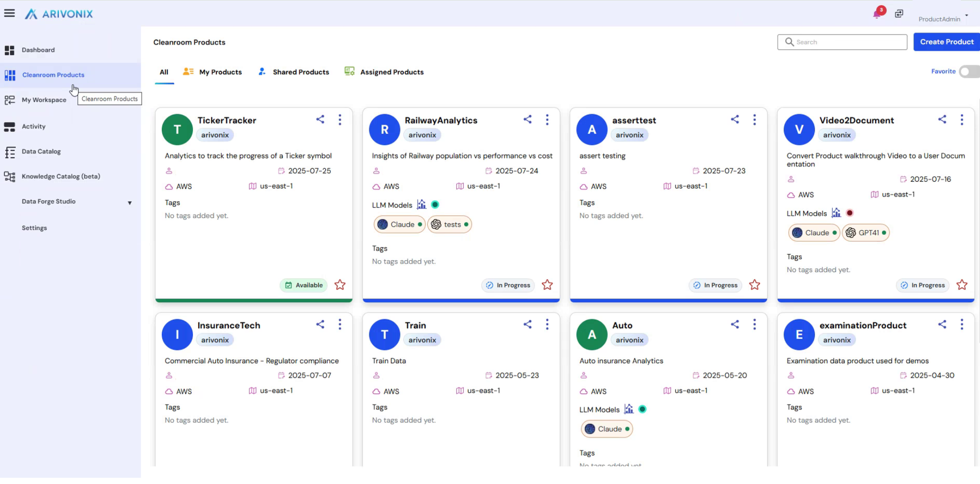Share the TickerTracker product
The width and height of the screenshot is (980, 484).
(x=320, y=120)
